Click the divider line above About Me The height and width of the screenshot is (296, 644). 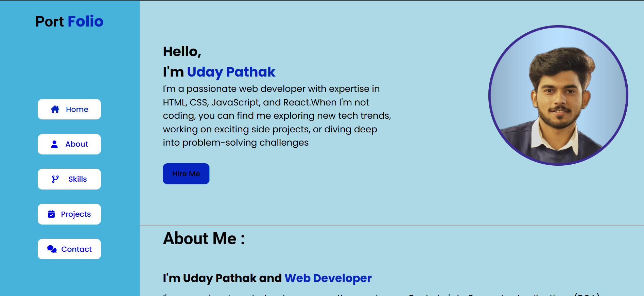pyautogui.click(x=391, y=225)
